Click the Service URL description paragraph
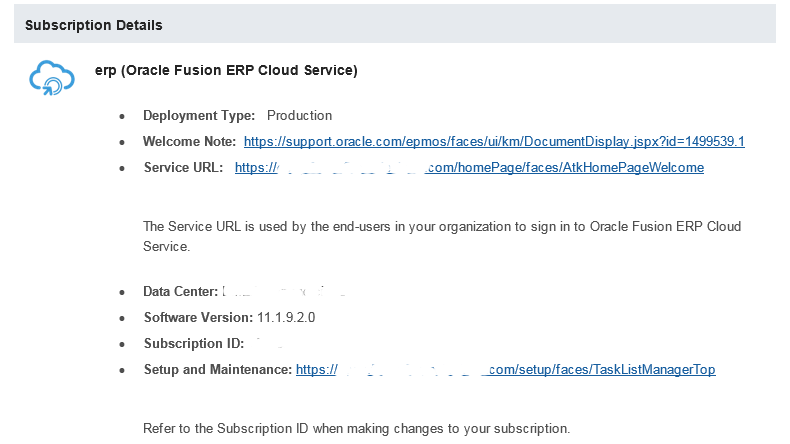The width and height of the screenshot is (790, 444). pyautogui.click(x=442, y=236)
